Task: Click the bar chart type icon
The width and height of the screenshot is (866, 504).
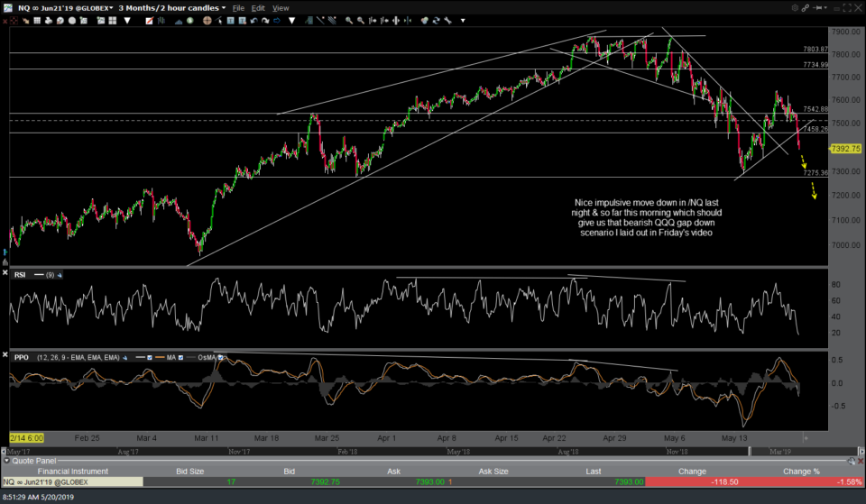Action: (161, 21)
